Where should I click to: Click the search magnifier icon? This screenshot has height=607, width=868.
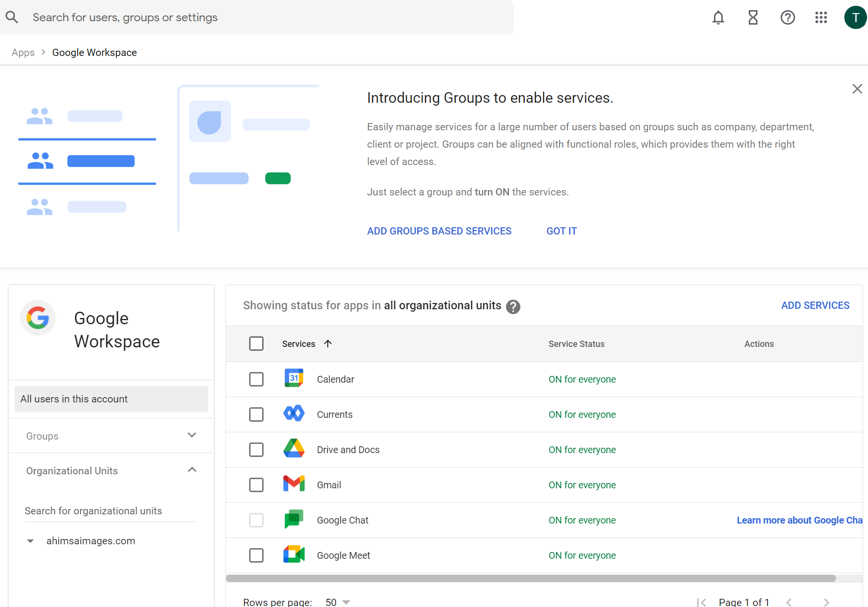click(12, 17)
